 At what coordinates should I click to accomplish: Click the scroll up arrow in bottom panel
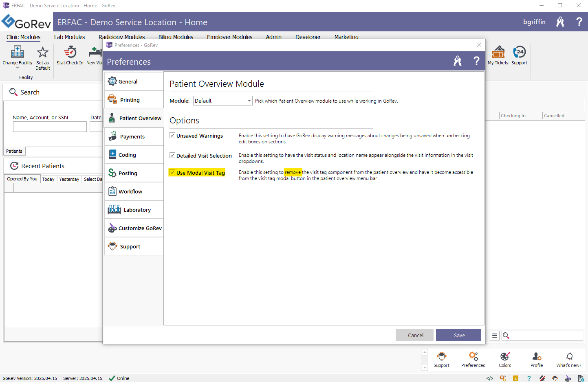pyautogui.click(x=425, y=352)
